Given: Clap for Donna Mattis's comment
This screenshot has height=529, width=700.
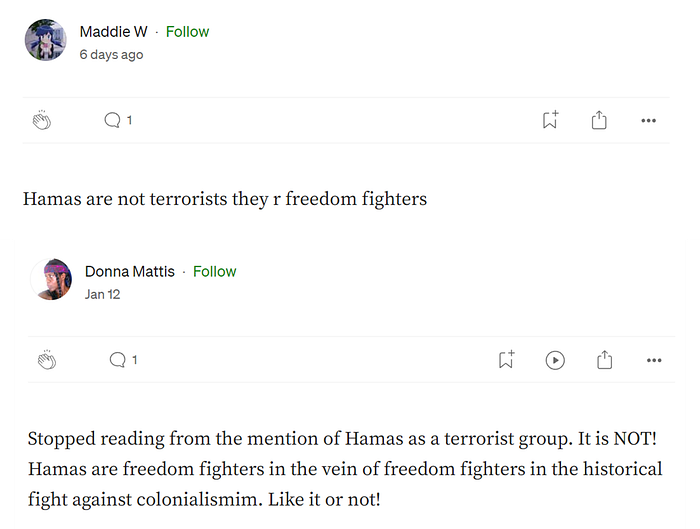Looking at the screenshot, I should [47, 360].
